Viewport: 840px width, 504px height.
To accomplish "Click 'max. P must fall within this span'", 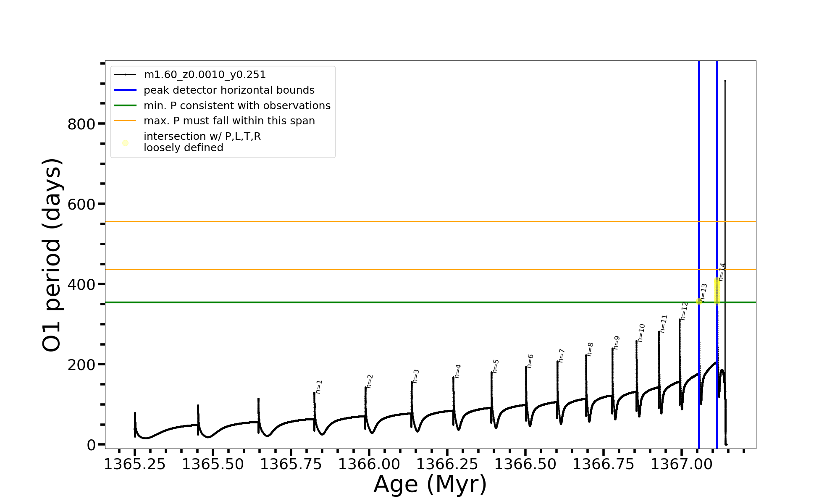I will click(229, 121).
